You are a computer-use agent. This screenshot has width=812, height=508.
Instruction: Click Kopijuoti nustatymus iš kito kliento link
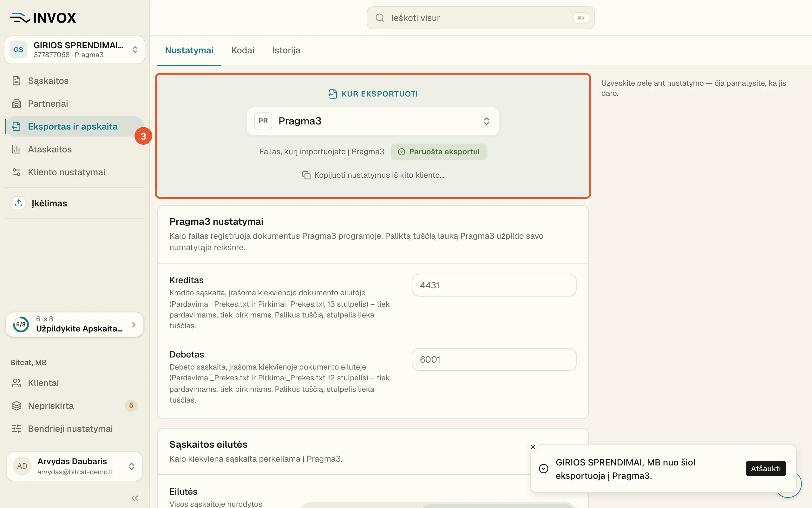(373, 175)
